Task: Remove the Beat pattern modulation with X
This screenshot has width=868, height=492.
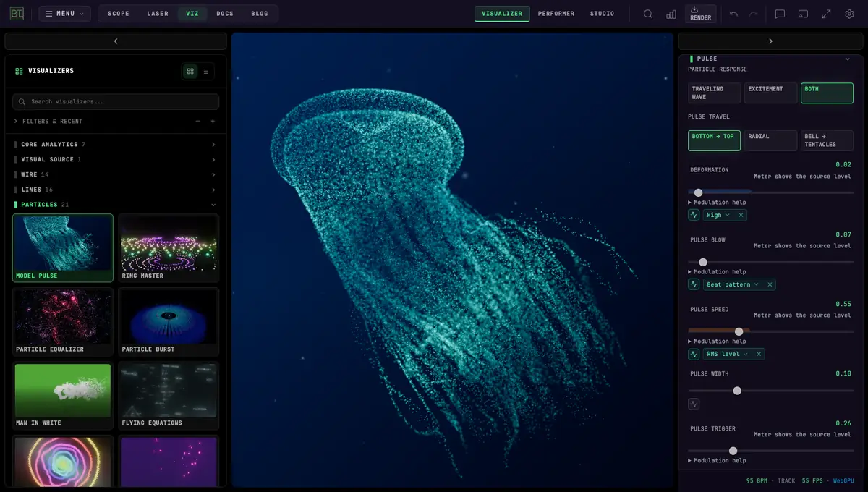Action: (x=770, y=284)
